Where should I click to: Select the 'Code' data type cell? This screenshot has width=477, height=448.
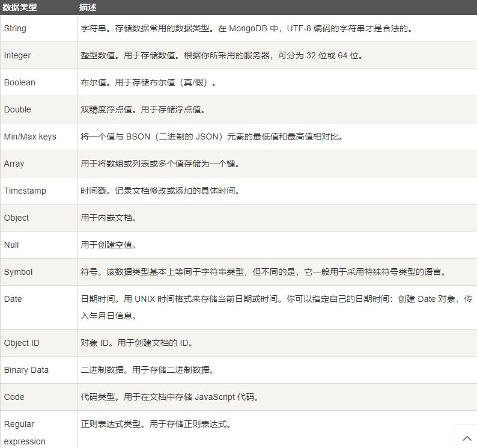click(38, 397)
